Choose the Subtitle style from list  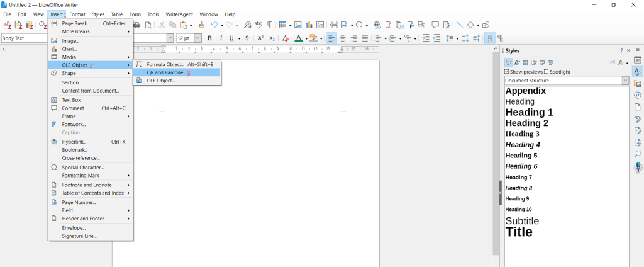(x=522, y=221)
